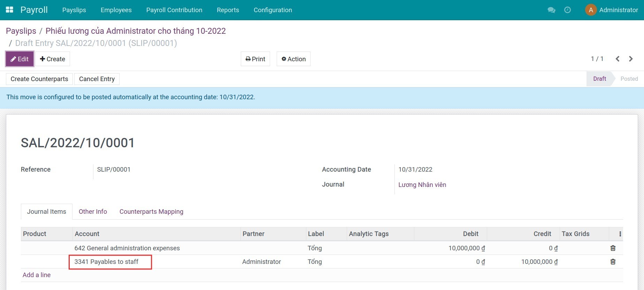Click the Administrator avatar icon

591,10
